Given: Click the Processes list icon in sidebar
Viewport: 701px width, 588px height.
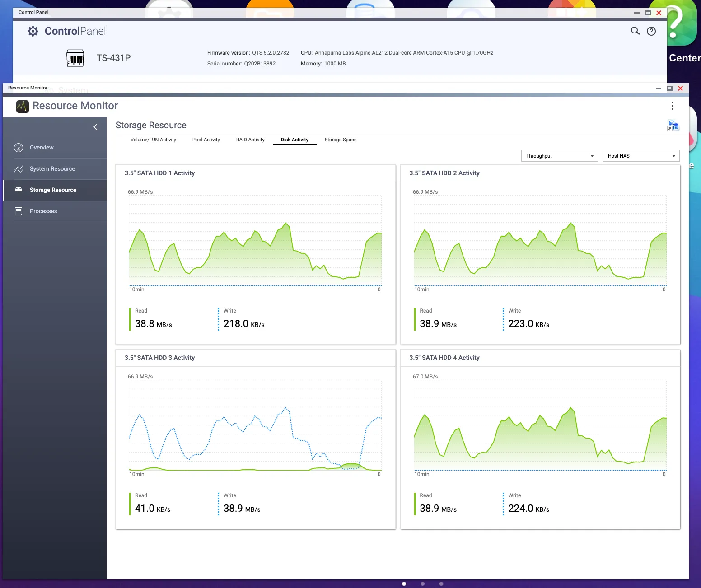Looking at the screenshot, I should click(x=19, y=211).
